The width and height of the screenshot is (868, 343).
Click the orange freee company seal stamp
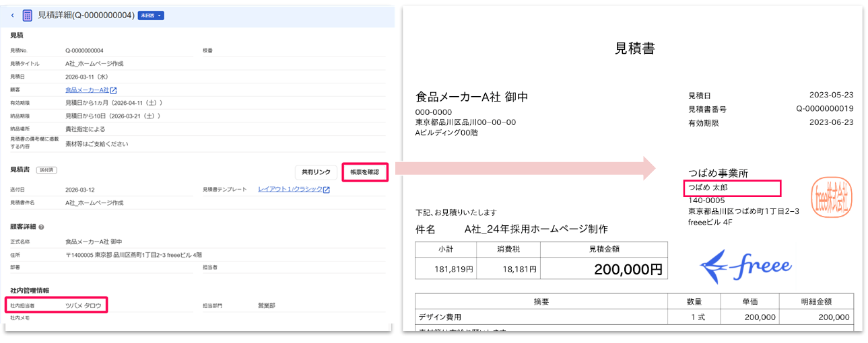(x=832, y=197)
